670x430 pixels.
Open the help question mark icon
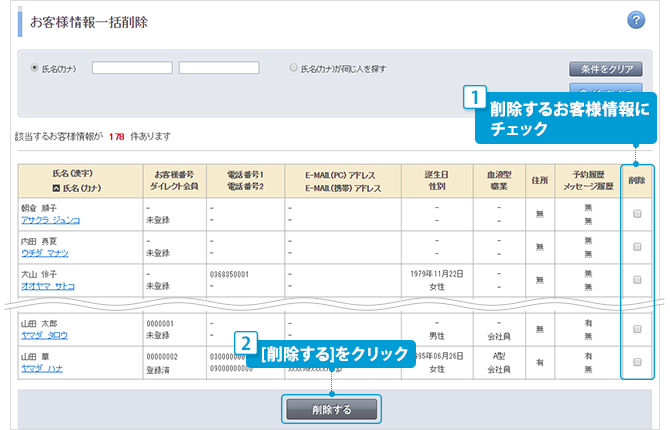635,21
